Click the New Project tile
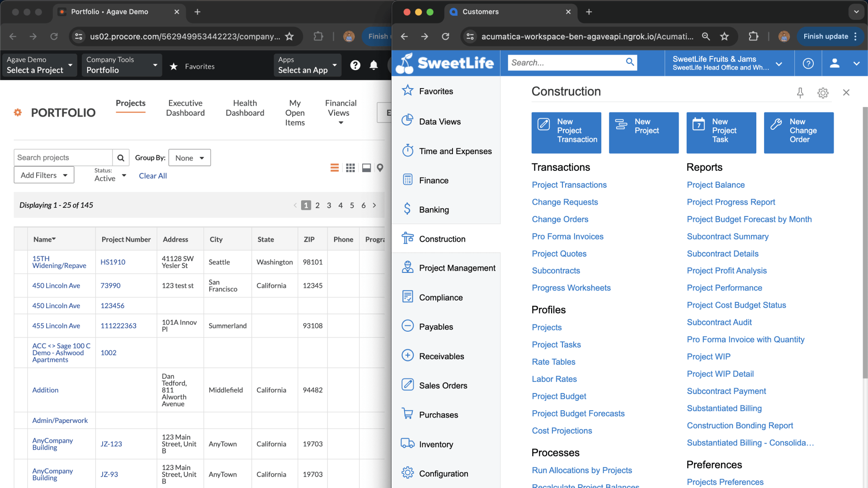This screenshot has width=868, height=488. (x=643, y=132)
